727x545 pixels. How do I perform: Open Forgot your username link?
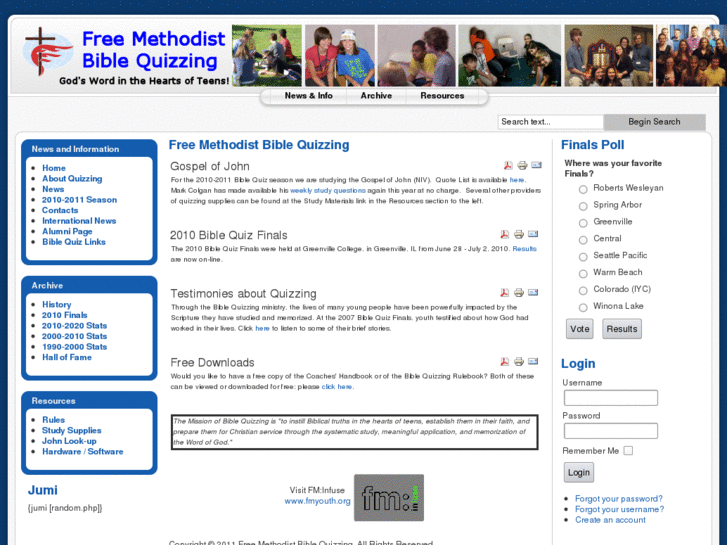coord(619,509)
